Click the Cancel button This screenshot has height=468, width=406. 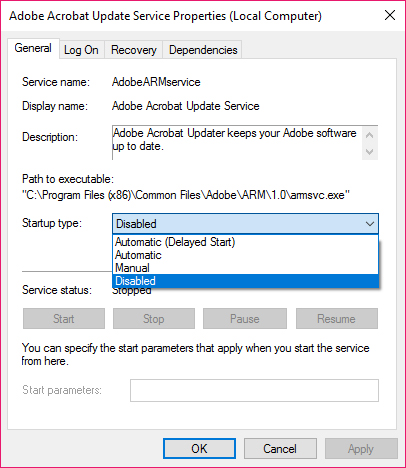pos(280,449)
